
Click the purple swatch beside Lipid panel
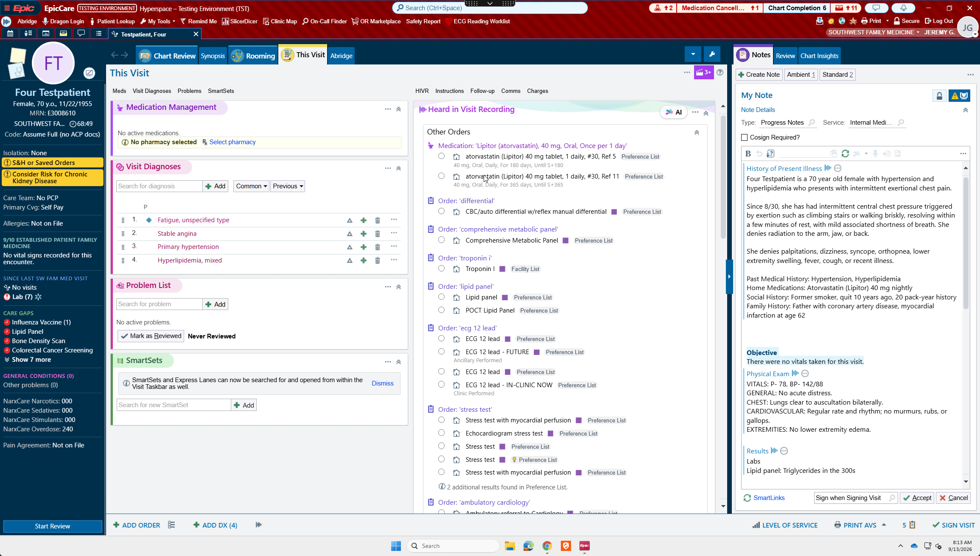tap(505, 297)
